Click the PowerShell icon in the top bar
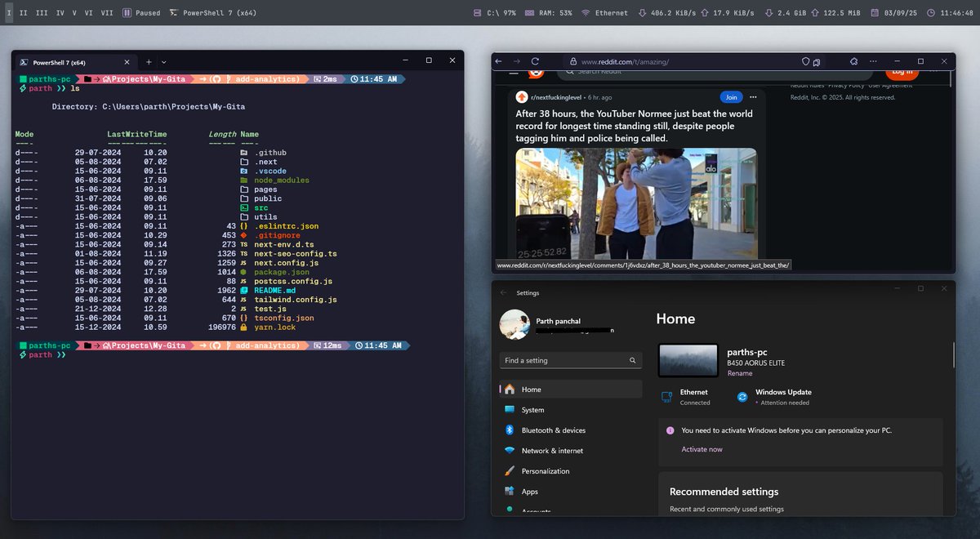This screenshot has height=539, width=980. pyautogui.click(x=174, y=13)
